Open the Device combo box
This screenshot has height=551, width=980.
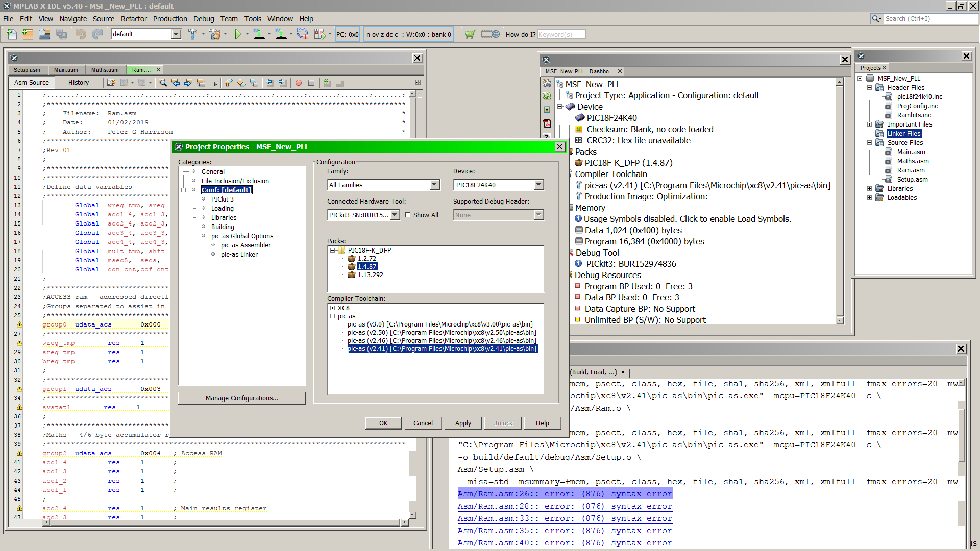[538, 185]
